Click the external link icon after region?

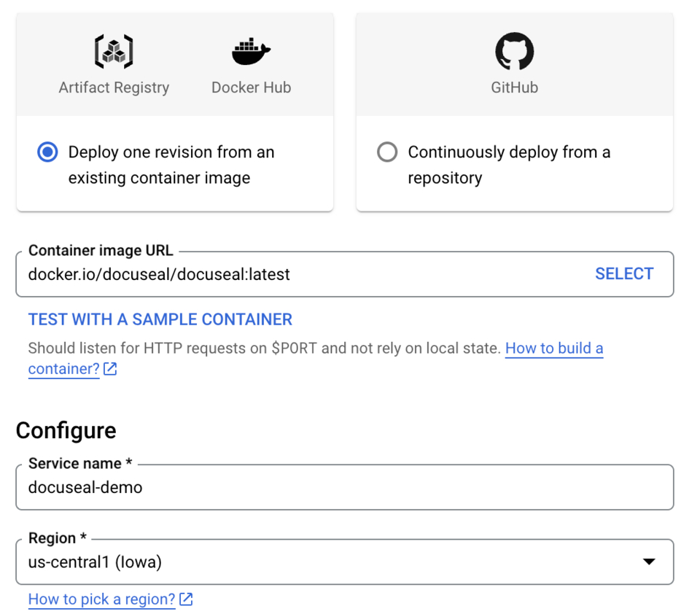186,599
